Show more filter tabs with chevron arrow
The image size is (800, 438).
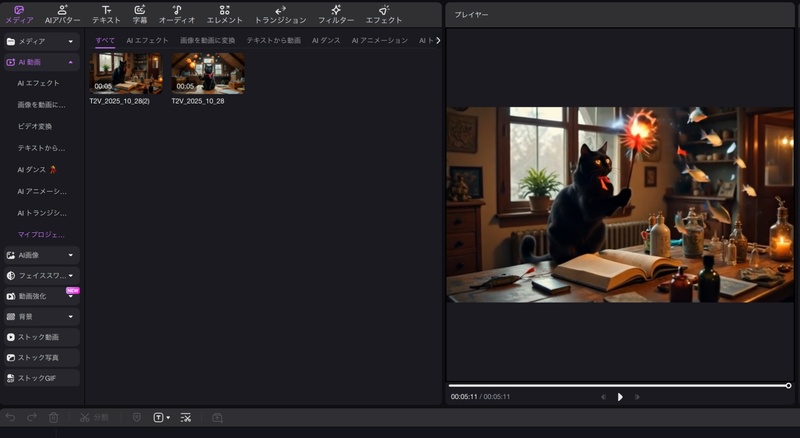pyautogui.click(x=438, y=40)
